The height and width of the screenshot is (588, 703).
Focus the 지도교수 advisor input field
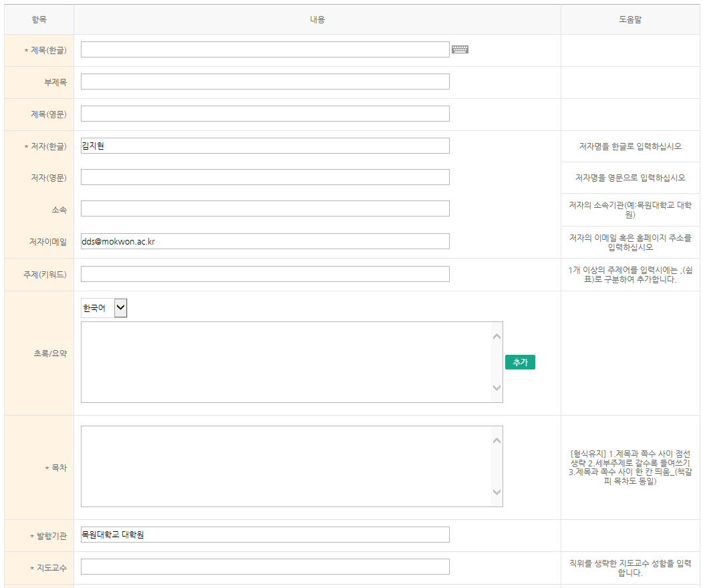click(x=265, y=567)
